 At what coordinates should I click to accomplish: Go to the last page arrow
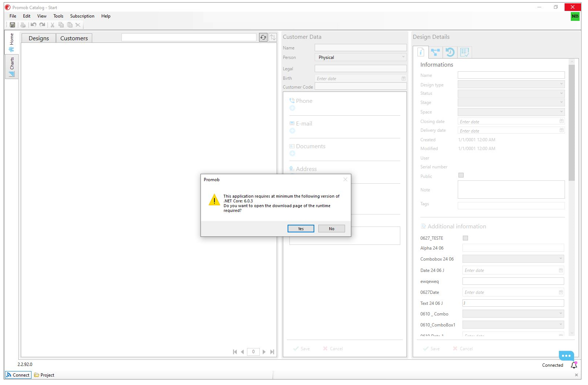(x=272, y=352)
